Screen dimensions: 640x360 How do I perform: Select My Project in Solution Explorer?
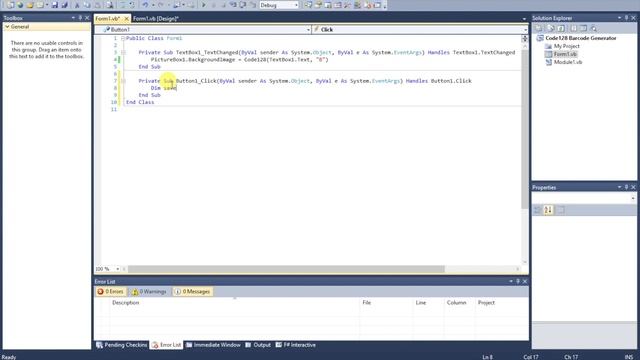click(x=567, y=46)
